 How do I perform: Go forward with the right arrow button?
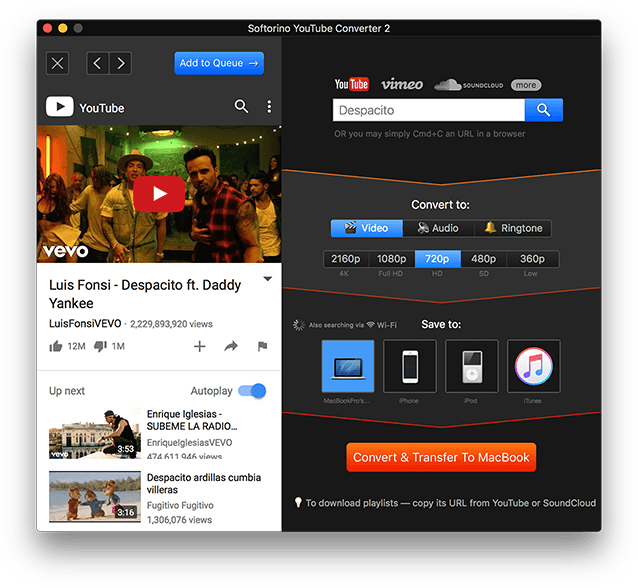click(x=120, y=63)
